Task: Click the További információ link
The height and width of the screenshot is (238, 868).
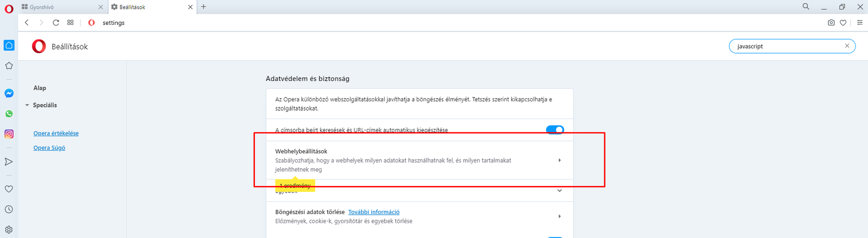Action: point(374,212)
